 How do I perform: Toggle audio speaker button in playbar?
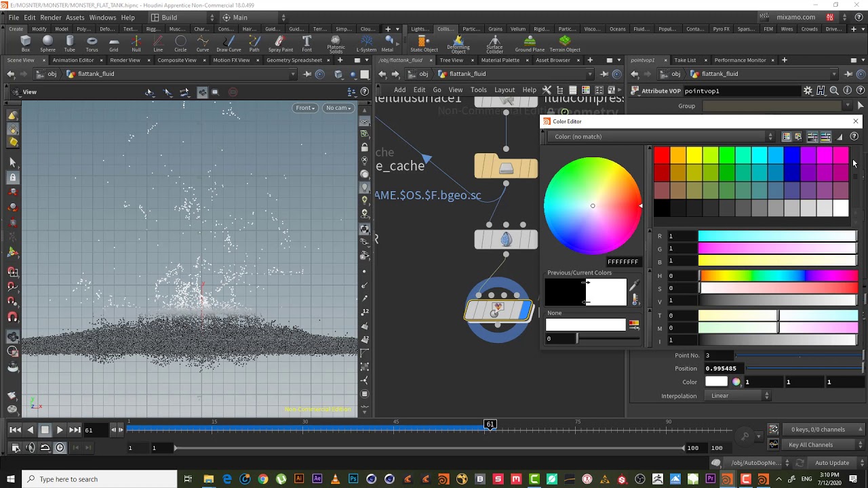point(30,447)
